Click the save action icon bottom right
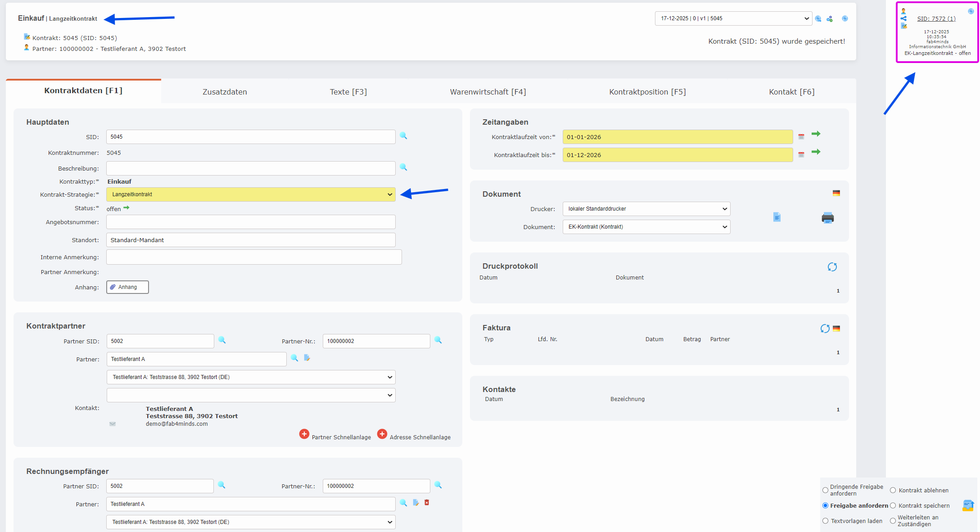Image resolution: width=980 pixels, height=532 pixels. click(x=968, y=505)
